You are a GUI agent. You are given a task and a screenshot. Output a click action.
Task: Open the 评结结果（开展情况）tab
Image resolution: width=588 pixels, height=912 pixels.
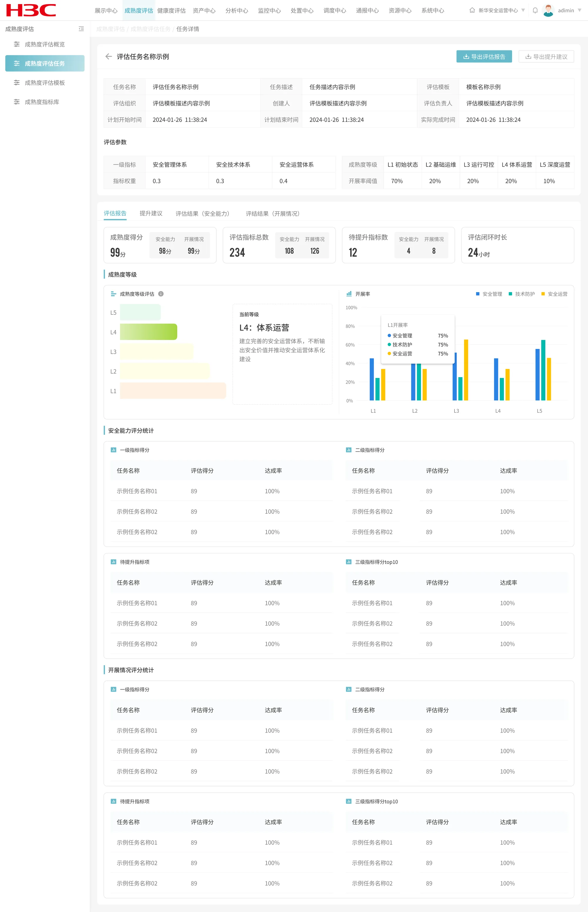(274, 213)
